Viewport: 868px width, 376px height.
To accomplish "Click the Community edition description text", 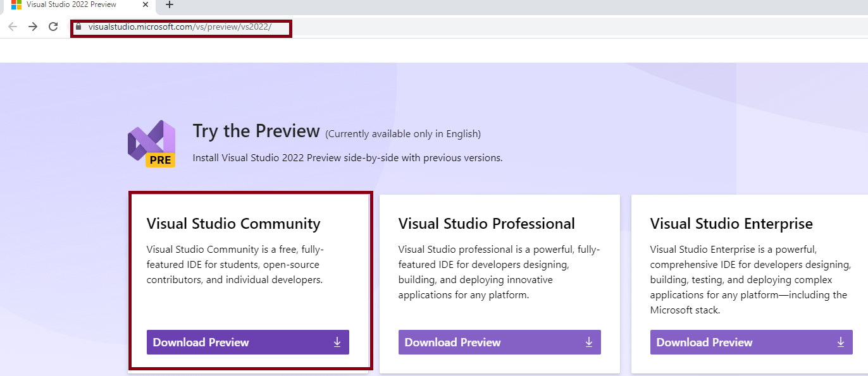I will [235, 264].
